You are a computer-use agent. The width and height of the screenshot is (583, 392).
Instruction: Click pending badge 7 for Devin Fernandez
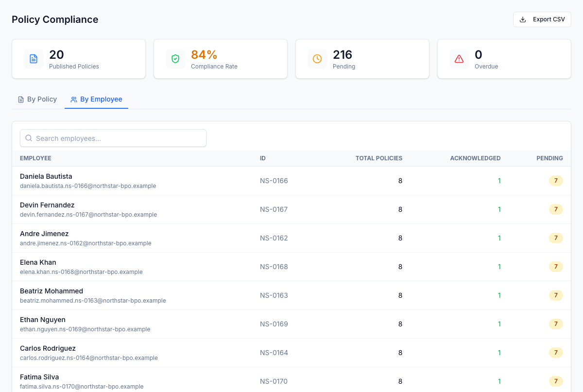(x=556, y=209)
